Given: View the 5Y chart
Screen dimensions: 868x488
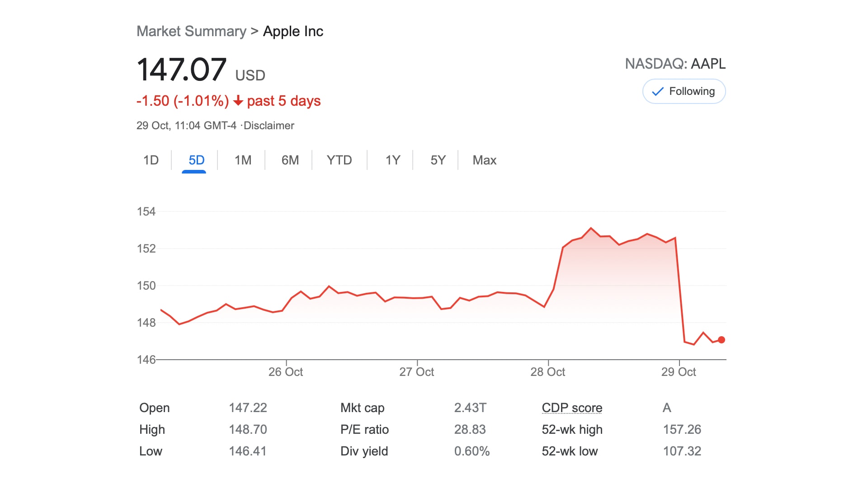Looking at the screenshot, I should 437,160.
